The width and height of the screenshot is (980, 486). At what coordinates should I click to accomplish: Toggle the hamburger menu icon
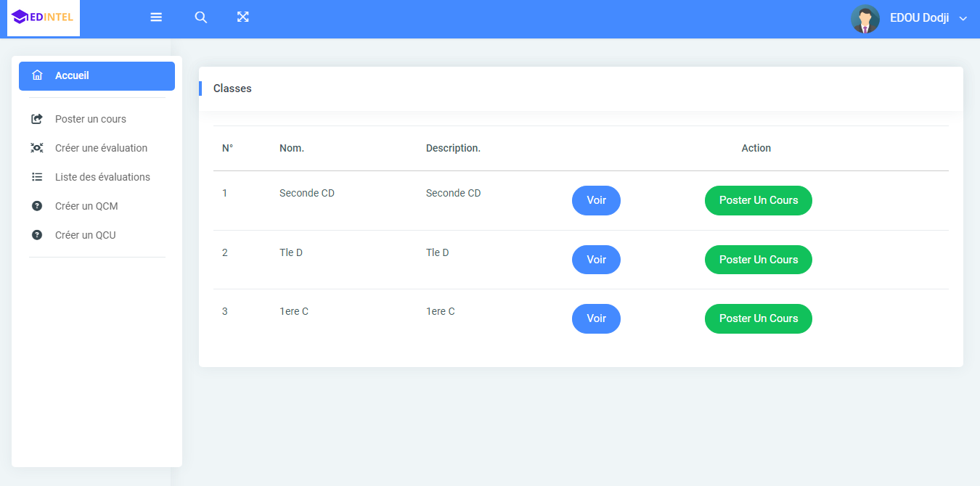[x=156, y=17]
